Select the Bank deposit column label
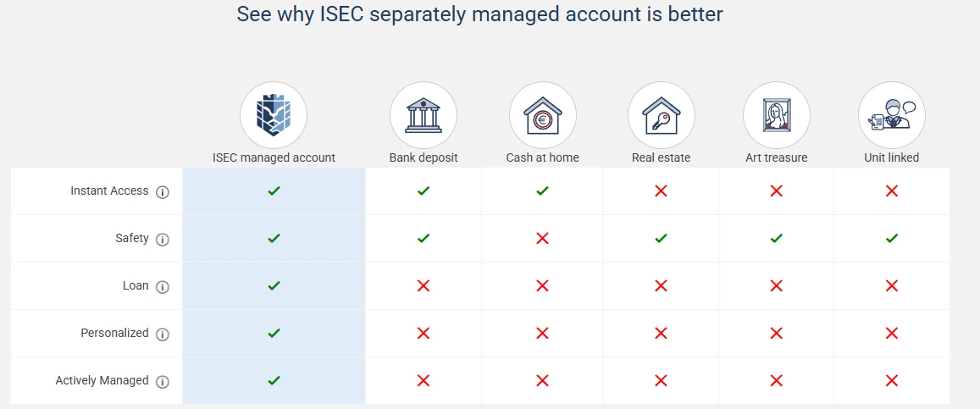 424,158
